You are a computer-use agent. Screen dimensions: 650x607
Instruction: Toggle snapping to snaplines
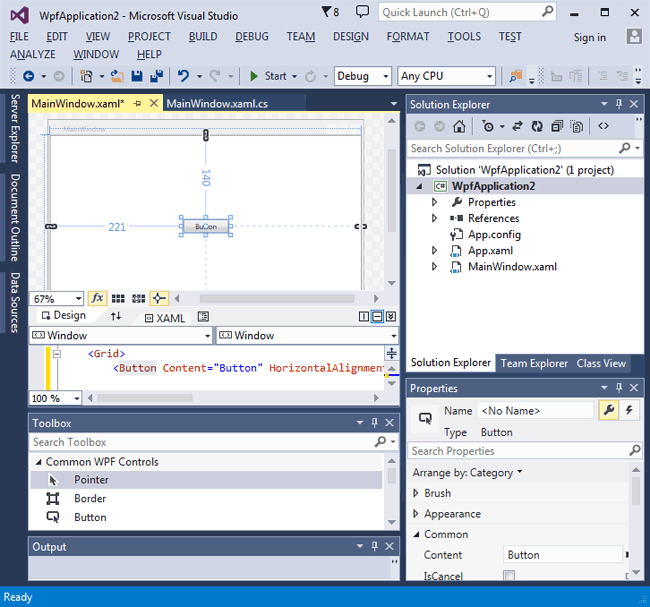[x=159, y=298]
